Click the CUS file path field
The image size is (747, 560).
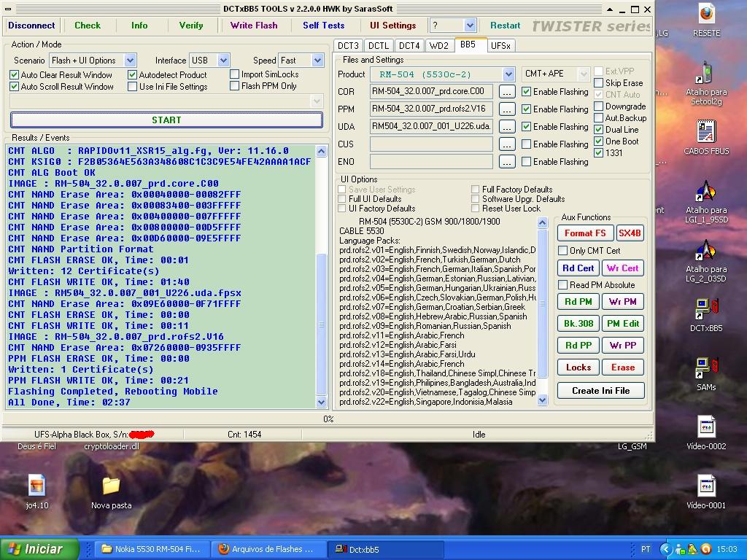(x=431, y=144)
